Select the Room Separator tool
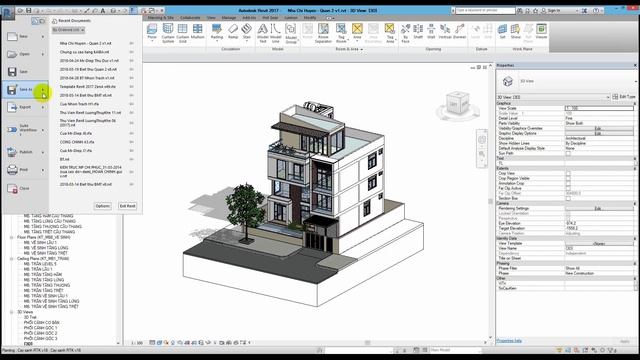This screenshot has height=360, width=640. 323,33
